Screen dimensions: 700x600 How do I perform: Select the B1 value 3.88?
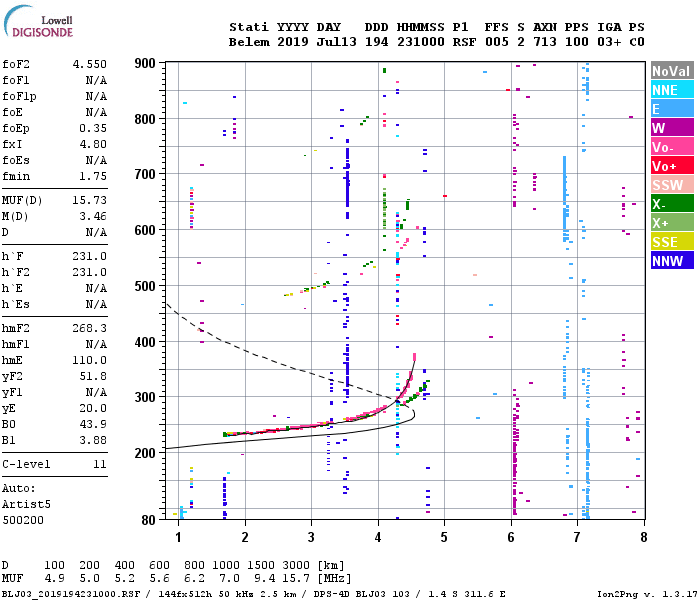click(93, 440)
